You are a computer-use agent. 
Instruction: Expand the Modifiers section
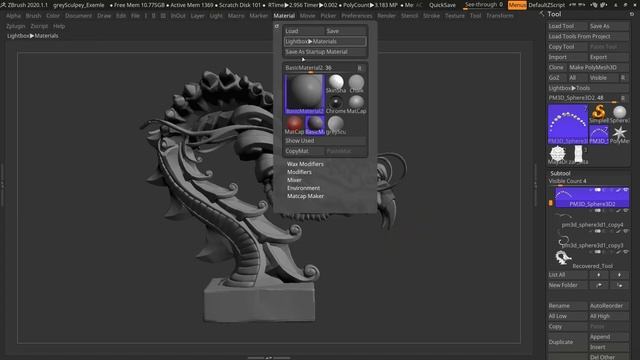299,172
